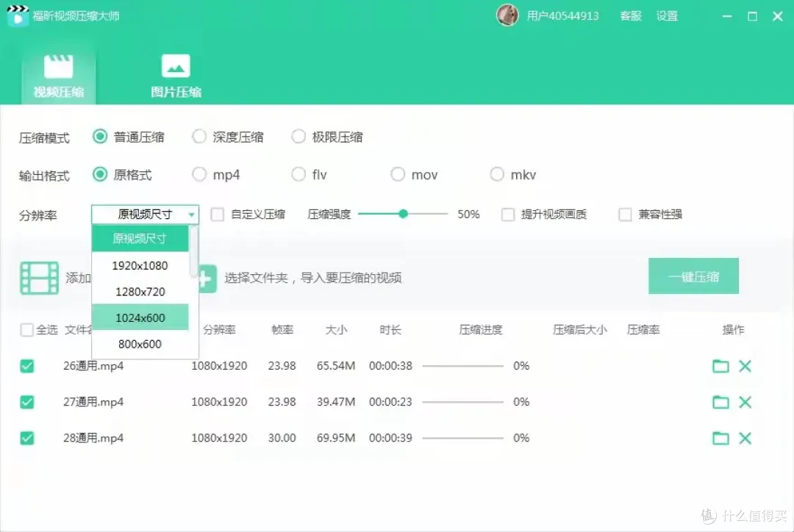Select file name 27通用.mp4

[x=93, y=402]
